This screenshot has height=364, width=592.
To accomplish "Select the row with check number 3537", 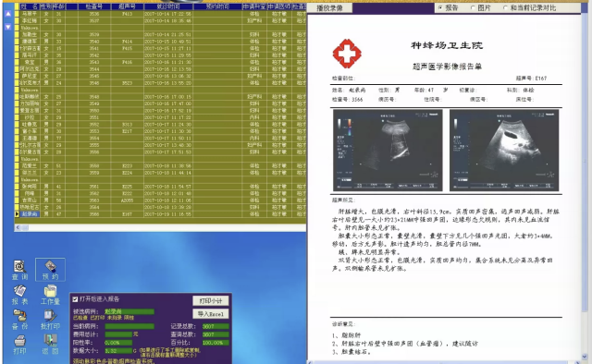I will [160, 20].
